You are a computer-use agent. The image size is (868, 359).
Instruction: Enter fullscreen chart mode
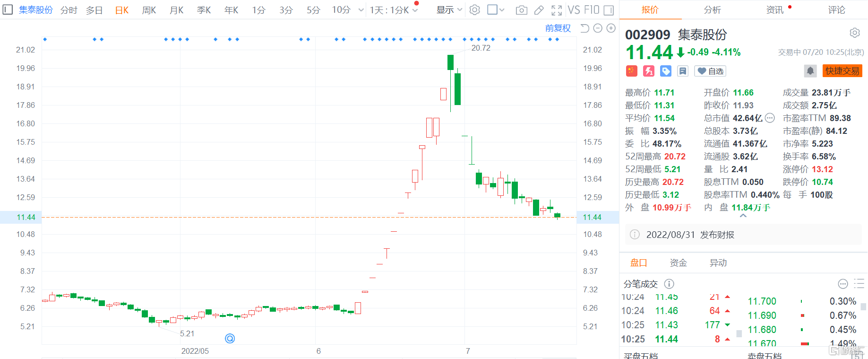coord(557,10)
